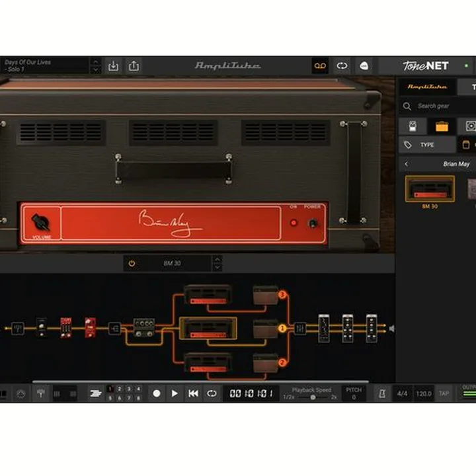Go back from Brian May collection
476x476 pixels.
pyautogui.click(x=407, y=164)
